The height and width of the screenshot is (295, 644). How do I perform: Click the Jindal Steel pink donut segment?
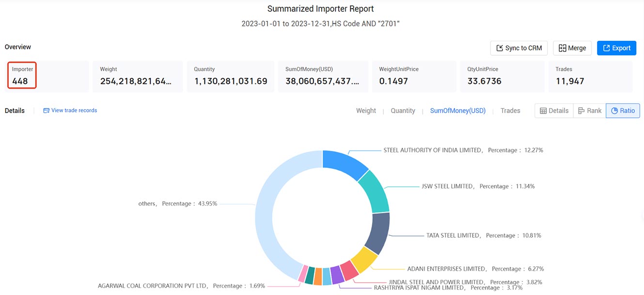[348, 272]
